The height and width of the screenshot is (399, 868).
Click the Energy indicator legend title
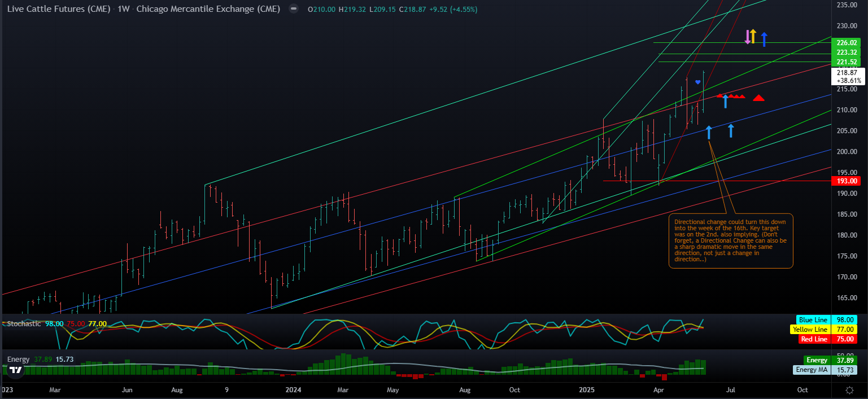pos(19,359)
